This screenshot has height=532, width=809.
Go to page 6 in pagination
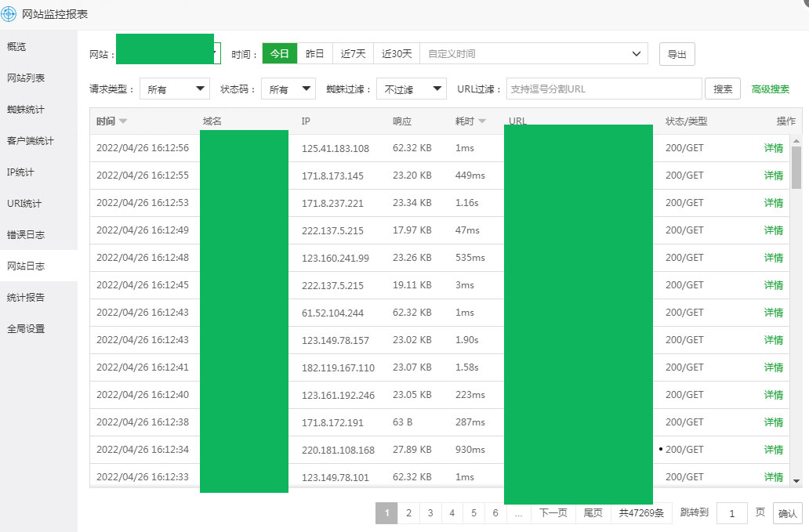(x=495, y=513)
